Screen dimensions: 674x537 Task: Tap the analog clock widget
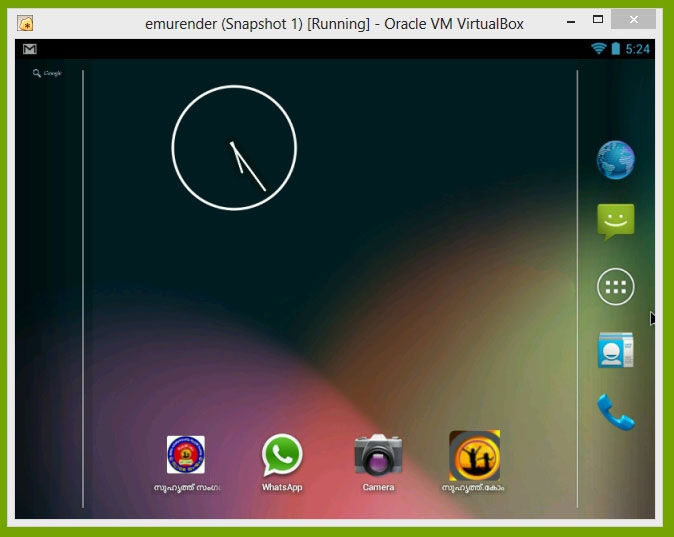(x=234, y=147)
